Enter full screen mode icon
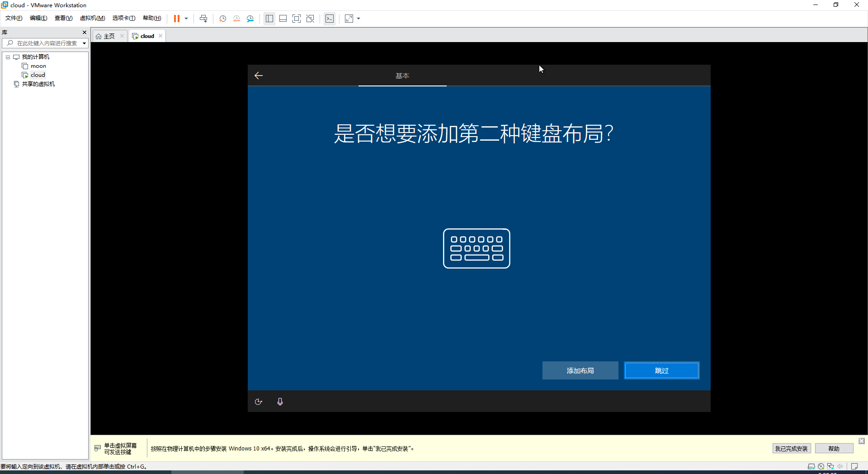The image size is (868, 474). (x=297, y=19)
